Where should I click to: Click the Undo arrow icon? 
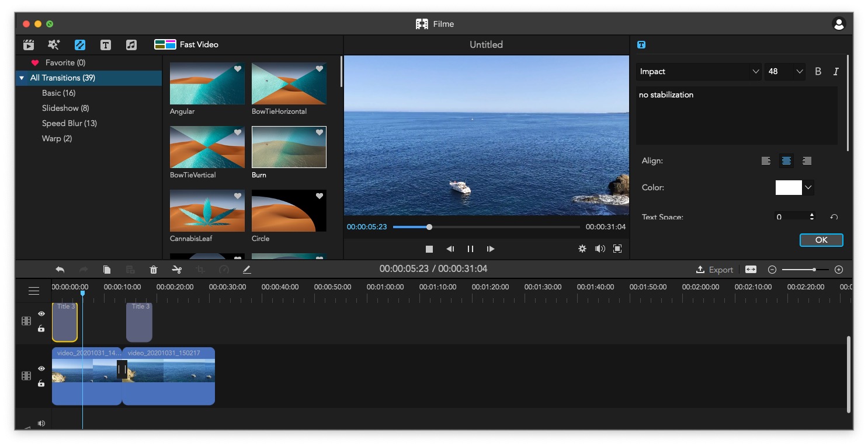pos(60,269)
